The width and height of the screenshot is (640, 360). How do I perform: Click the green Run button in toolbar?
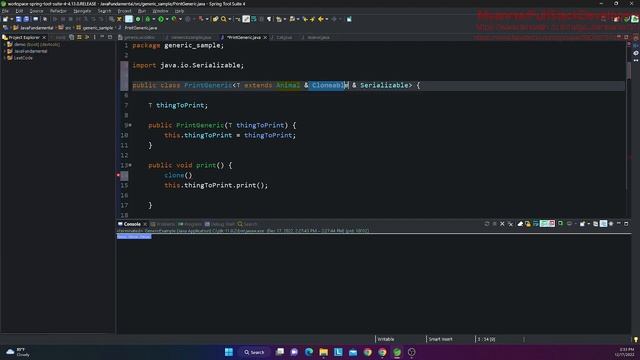tap(161, 19)
